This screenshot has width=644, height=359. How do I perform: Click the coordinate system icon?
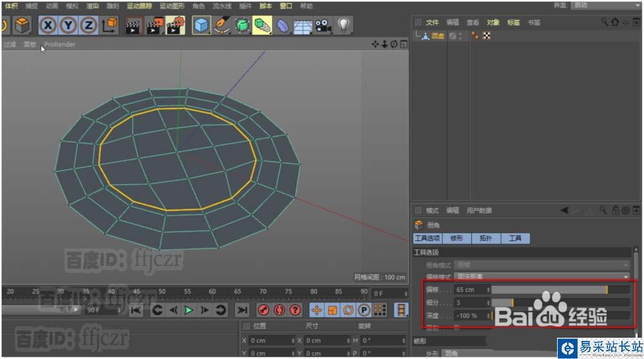(109, 25)
